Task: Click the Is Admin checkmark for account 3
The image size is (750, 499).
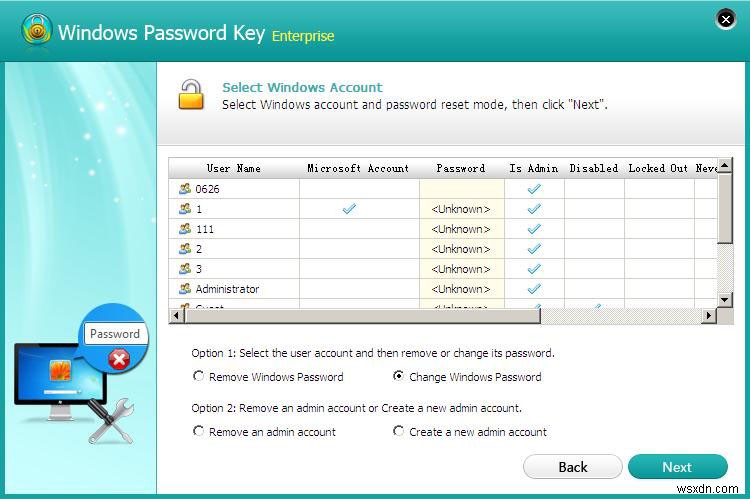Action: pos(534,269)
